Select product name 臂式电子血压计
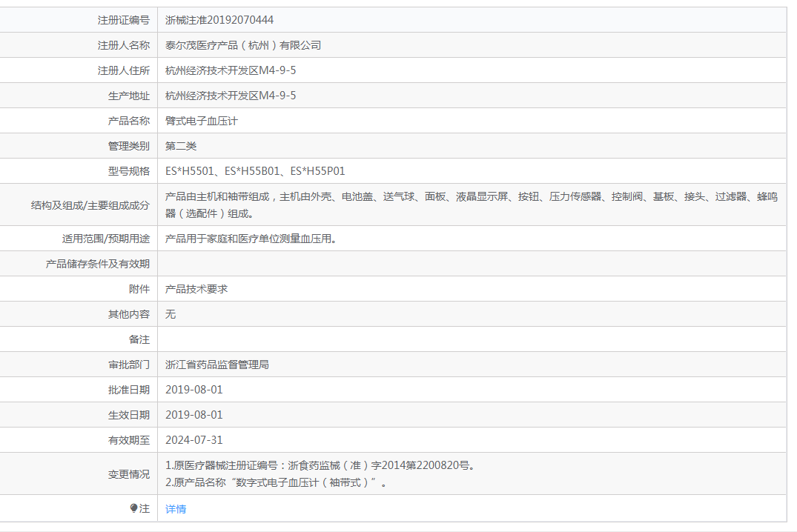The width and height of the screenshot is (797, 532). tap(201, 121)
